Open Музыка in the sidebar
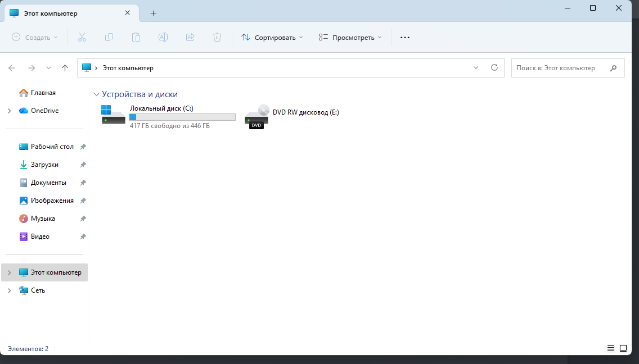This screenshot has width=639, height=364. click(x=37, y=219)
